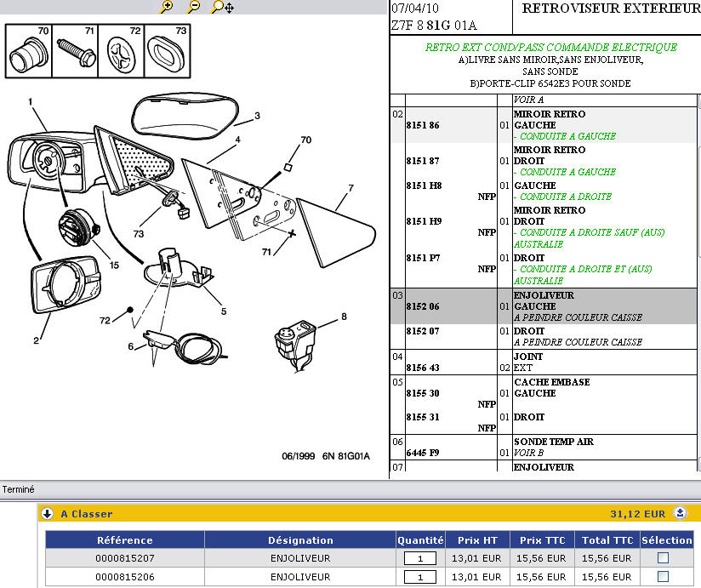Select part 8152 07 enjoliveur droit

coord(423,331)
